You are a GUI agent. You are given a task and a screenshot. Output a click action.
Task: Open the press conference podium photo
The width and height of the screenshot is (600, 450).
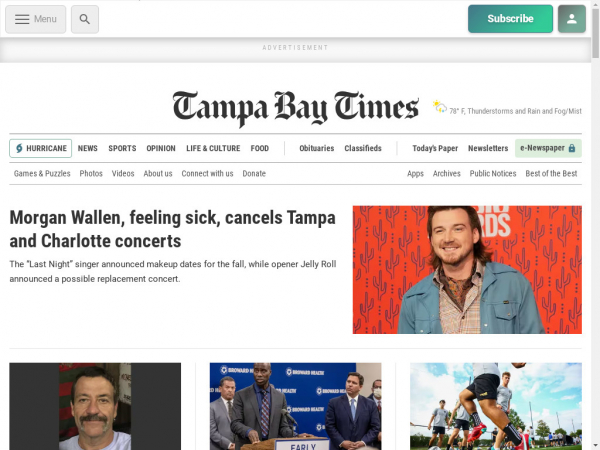295,406
